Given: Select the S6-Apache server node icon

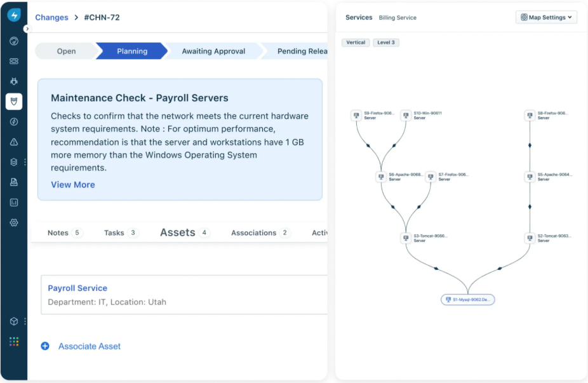Looking at the screenshot, I should [x=381, y=177].
